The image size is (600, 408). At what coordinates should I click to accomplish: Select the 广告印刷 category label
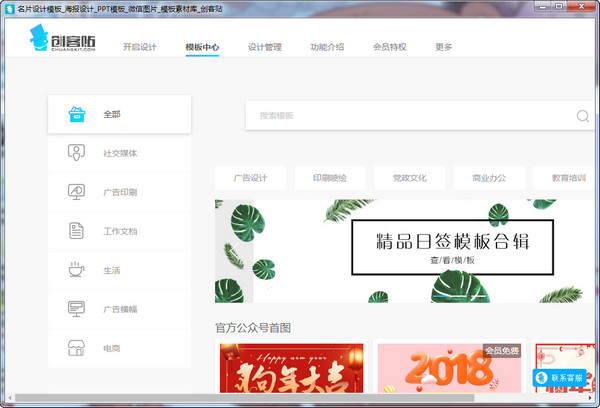[120, 192]
